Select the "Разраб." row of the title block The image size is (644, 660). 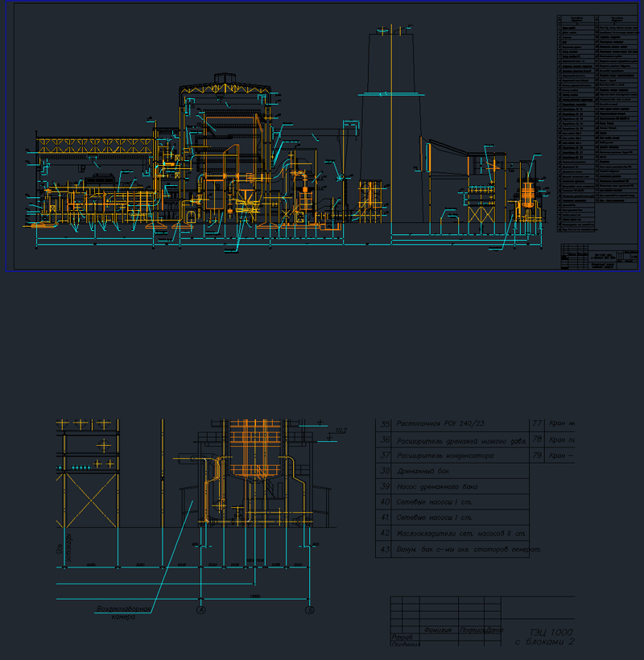[402, 637]
